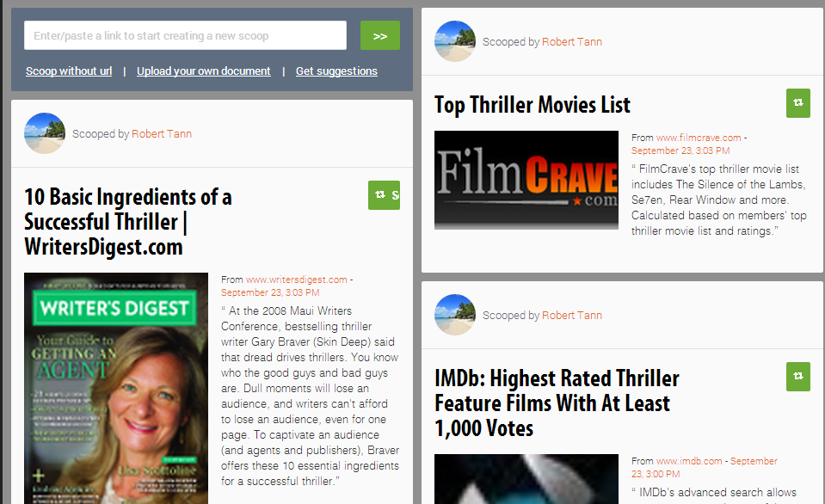
Task: Rescoop the 10 Basic Ingredients thriller post
Action: (384, 195)
